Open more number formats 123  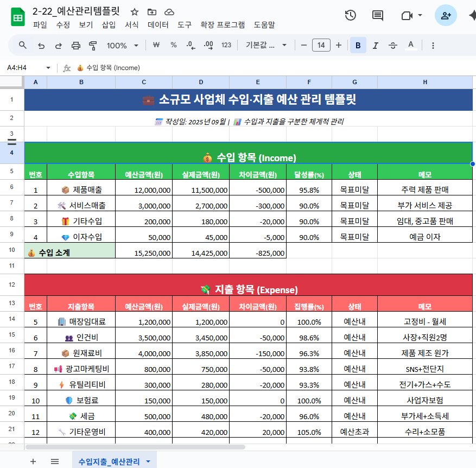point(226,45)
